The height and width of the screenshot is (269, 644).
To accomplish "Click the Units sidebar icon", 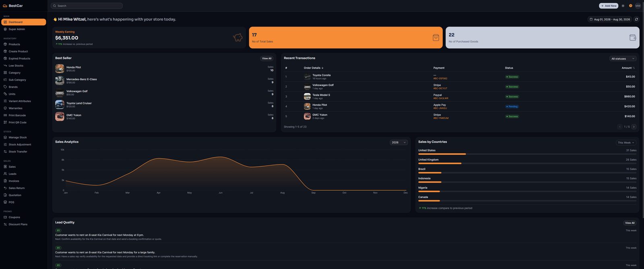I will tap(5, 94).
